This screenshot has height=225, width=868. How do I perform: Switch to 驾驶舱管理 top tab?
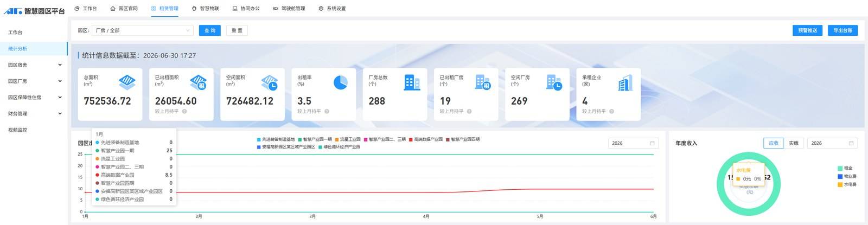pyautogui.click(x=289, y=8)
